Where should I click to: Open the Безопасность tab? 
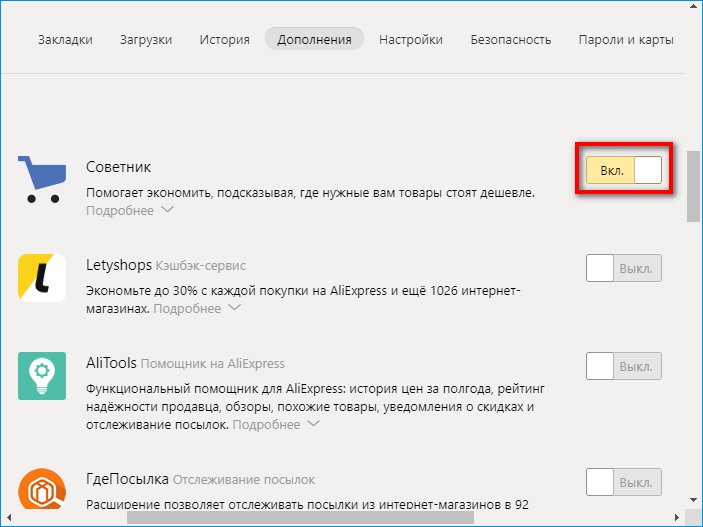point(511,39)
